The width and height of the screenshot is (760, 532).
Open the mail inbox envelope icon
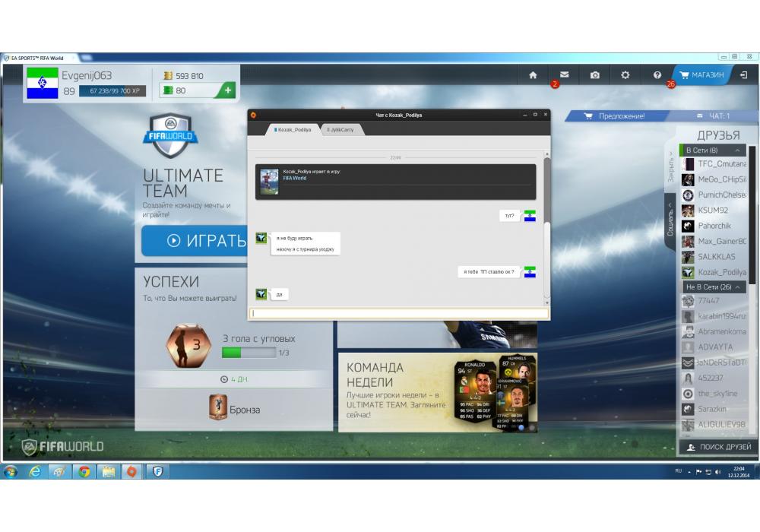(x=564, y=74)
